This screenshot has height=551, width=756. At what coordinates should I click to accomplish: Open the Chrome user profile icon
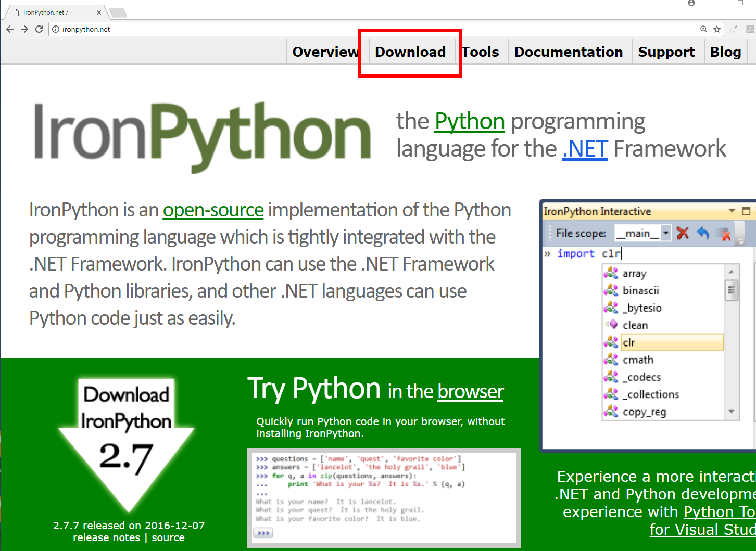691,3
